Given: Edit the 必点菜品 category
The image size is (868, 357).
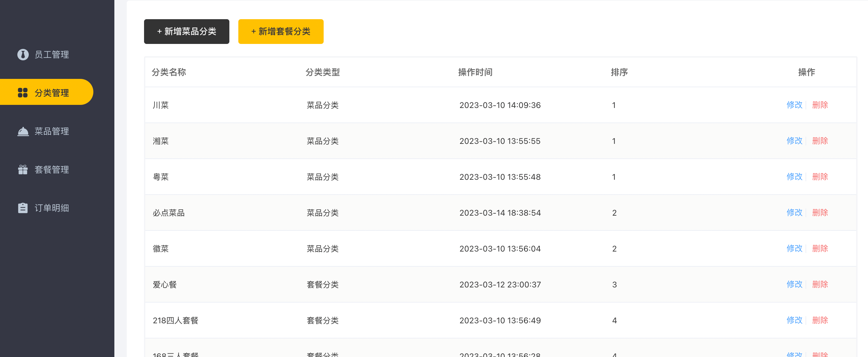Looking at the screenshot, I should pos(794,213).
